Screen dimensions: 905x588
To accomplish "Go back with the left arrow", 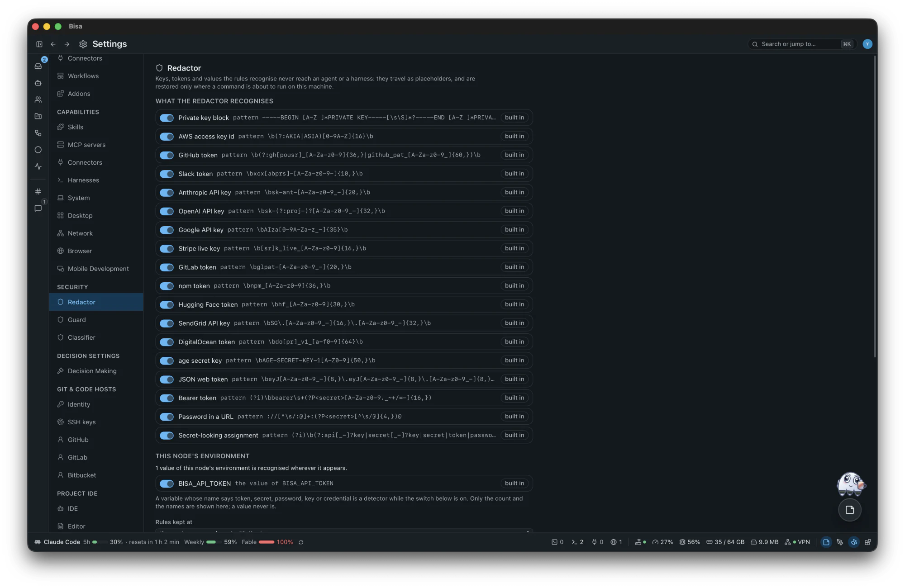I will [x=53, y=44].
